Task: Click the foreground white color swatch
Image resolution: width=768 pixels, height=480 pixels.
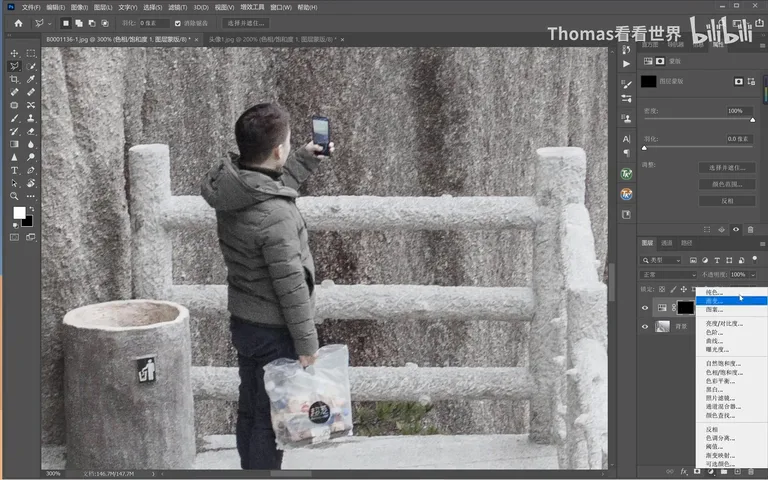Action: [19, 213]
